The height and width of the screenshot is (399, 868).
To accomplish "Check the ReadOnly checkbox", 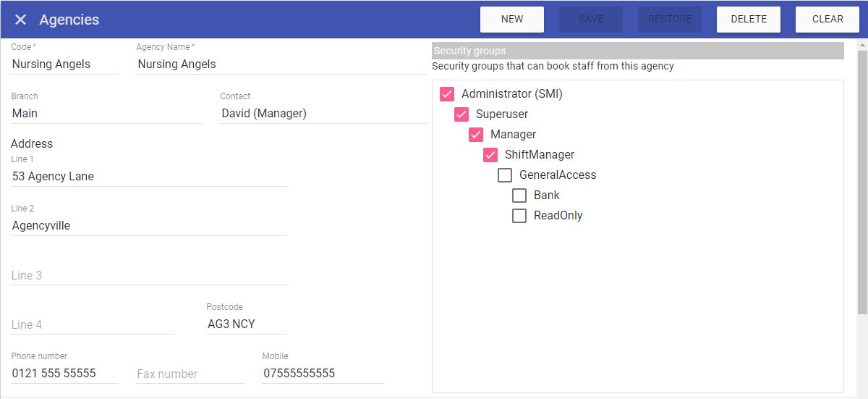I will click(x=519, y=216).
